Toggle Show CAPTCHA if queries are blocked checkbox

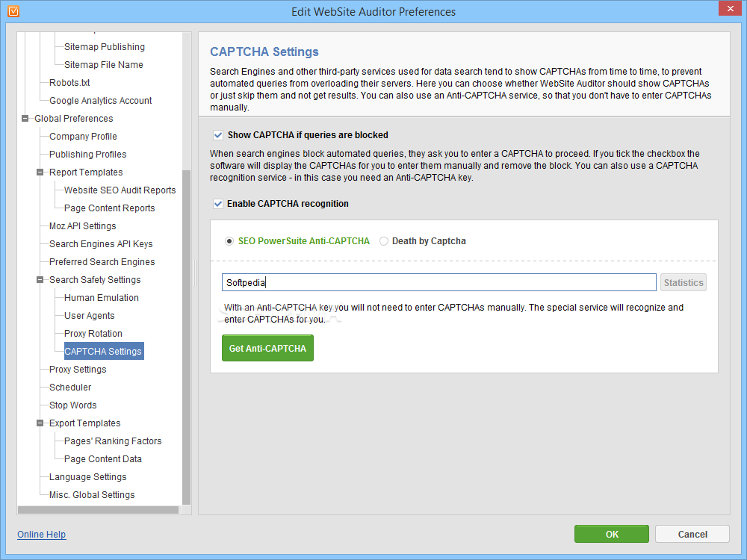[217, 135]
